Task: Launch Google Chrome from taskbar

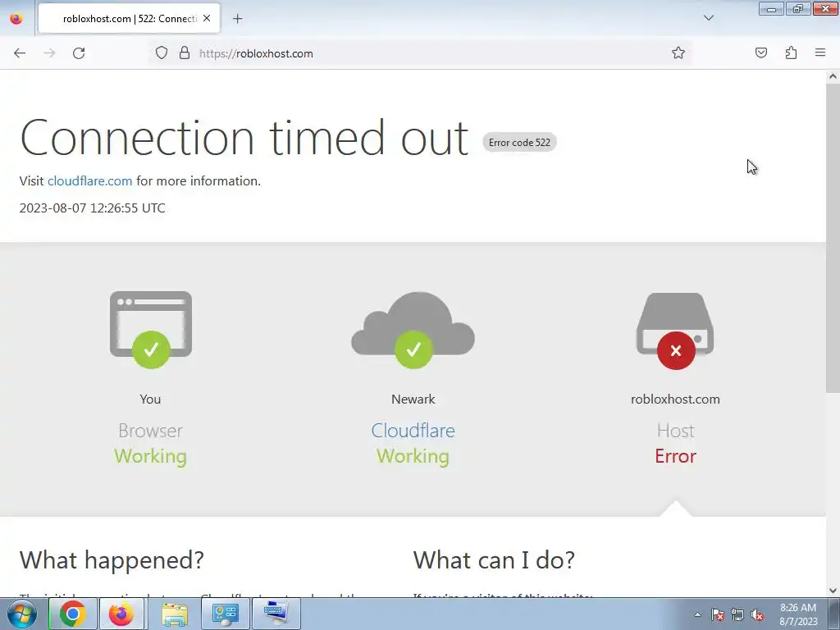Action: [x=73, y=614]
